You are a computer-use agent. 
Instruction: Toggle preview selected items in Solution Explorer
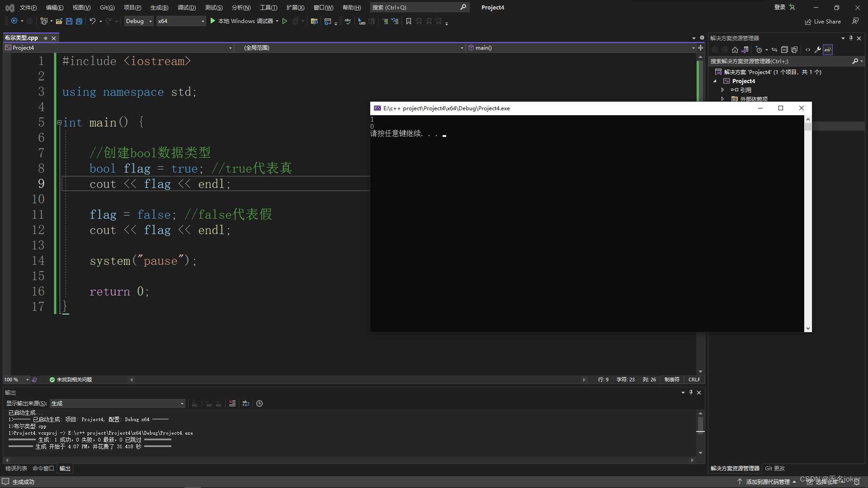point(828,50)
